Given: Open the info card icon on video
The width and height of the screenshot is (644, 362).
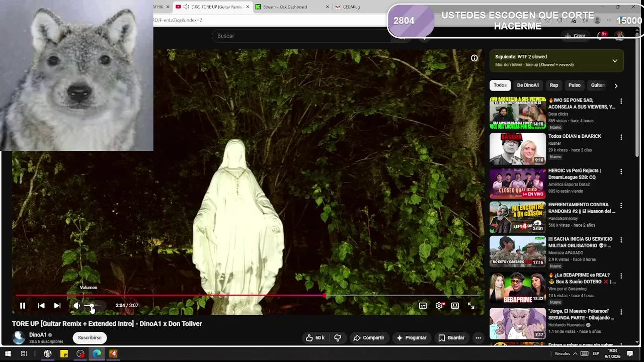Looking at the screenshot, I should [474, 58].
